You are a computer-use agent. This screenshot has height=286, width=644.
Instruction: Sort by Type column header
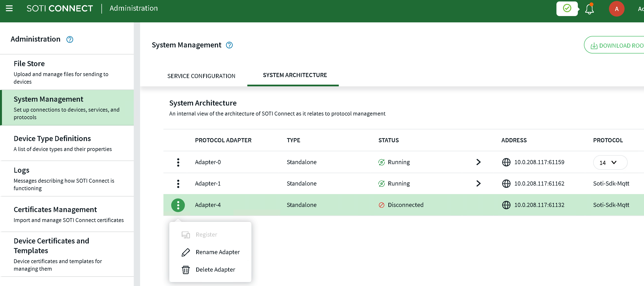pyautogui.click(x=294, y=141)
